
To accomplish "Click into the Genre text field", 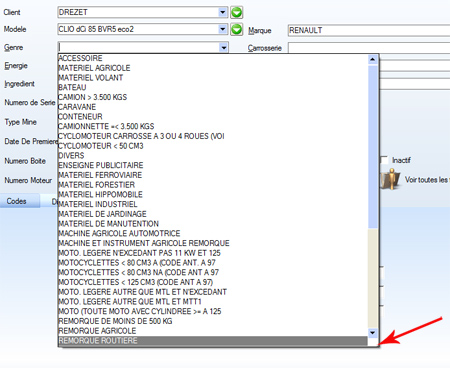I will 138,48.
